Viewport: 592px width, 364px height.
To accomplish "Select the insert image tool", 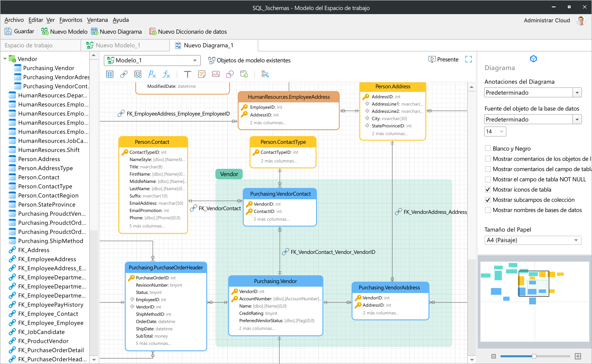I will coord(216,74).
